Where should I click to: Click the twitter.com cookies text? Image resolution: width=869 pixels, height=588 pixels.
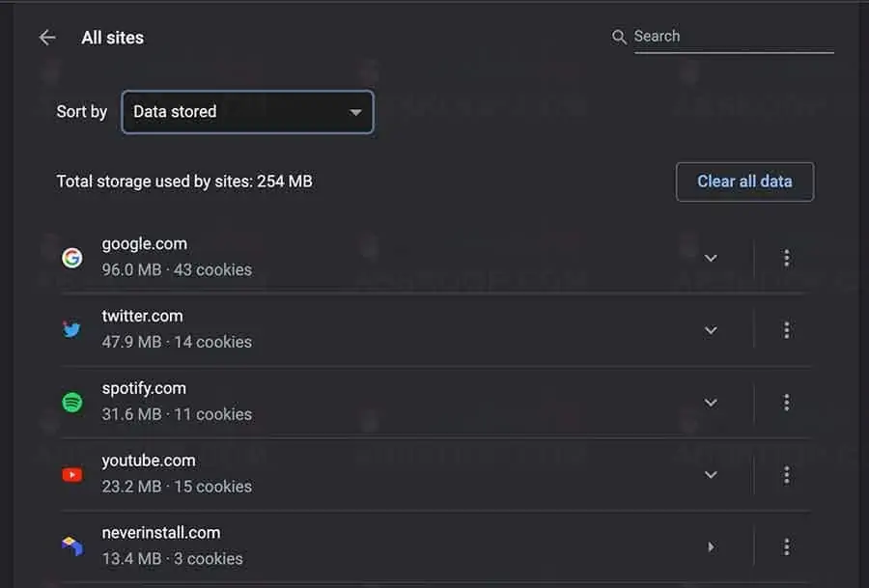[x=176, y=342]
